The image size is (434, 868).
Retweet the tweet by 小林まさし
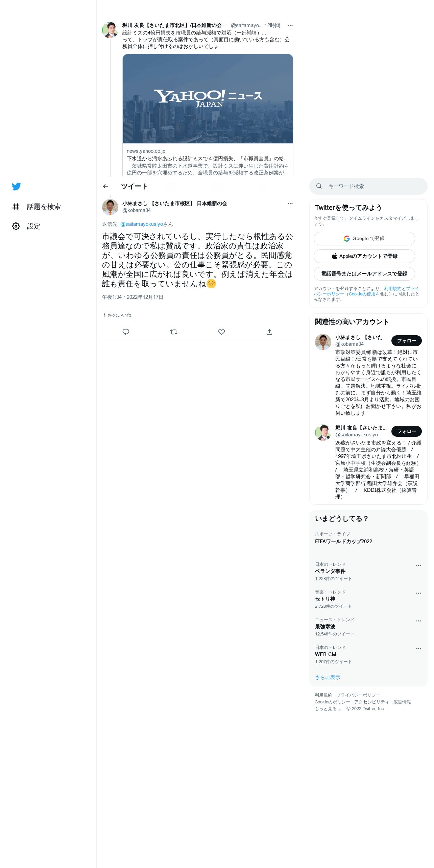174,332
